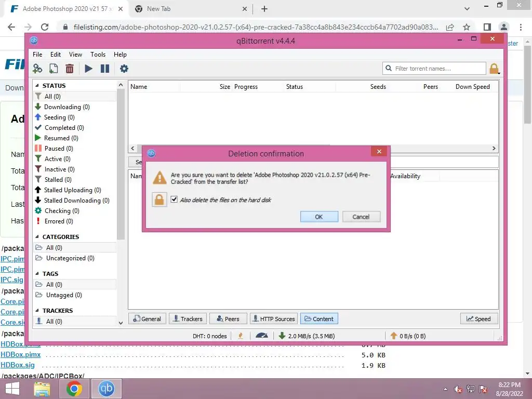The height and width of the screenshot is (399, 532).
Task: Click the Chrome back arrow
Action: tap(11, 27)
